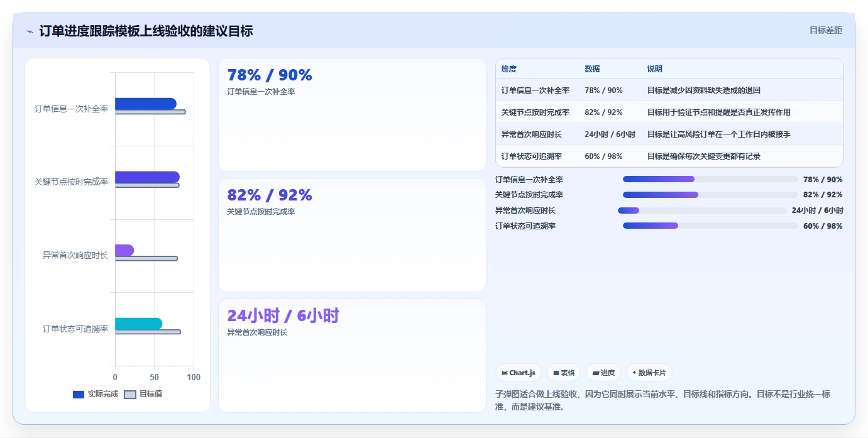Click the 数据卡片 tag chip
Screen dimensions: 868x438
[649, 373]
